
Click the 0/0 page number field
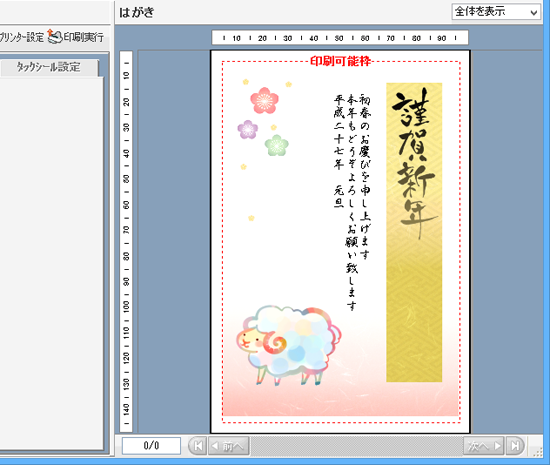click(x=151, y=445)
